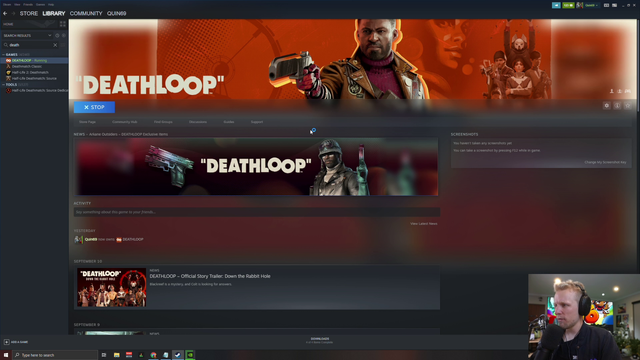The width and height of the screenshot is (640, 360).
Task: Open Community Hub link
Action: pyautogui.click(x=124, y=122)
